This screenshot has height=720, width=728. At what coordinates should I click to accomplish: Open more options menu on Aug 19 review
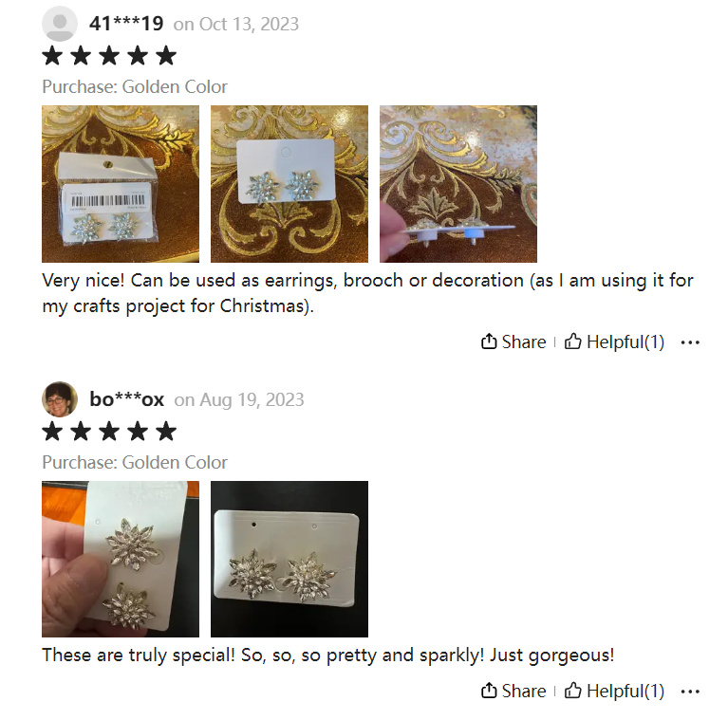point(690,692)
